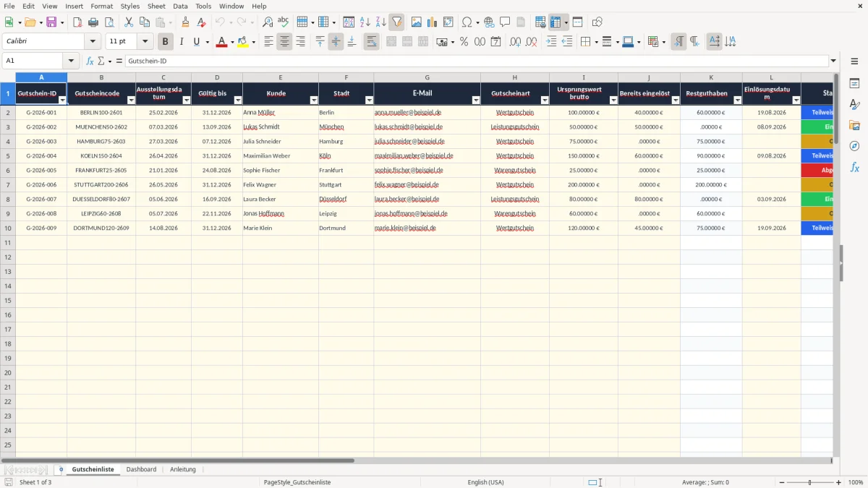Screen dimensions: 868x488
Task: Click the Copy icon
Action: tap(145, 22)
